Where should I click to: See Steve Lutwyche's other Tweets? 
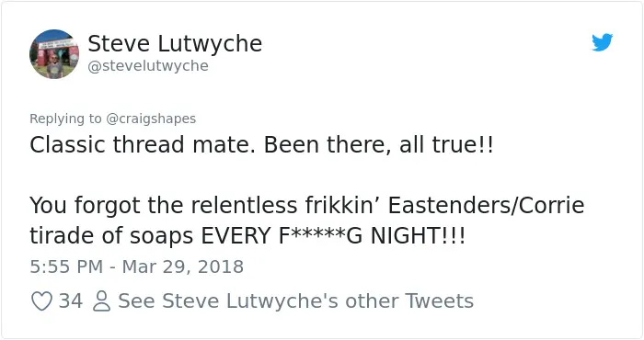click(295, 301)
